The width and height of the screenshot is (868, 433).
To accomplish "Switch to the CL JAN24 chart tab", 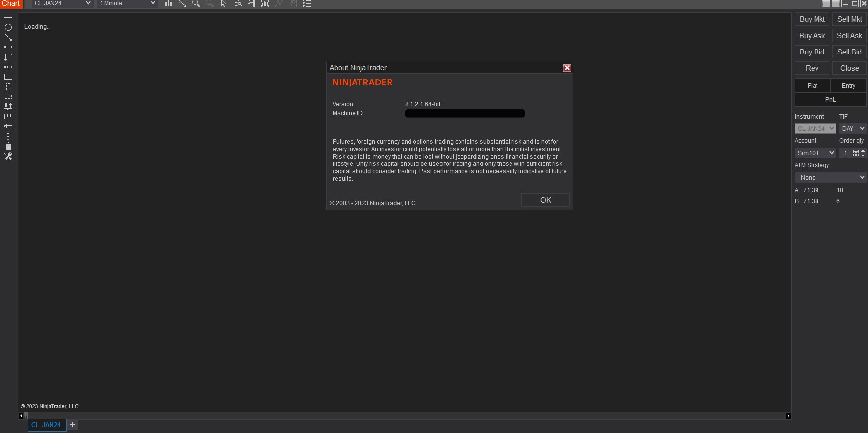I will (47, 425).
